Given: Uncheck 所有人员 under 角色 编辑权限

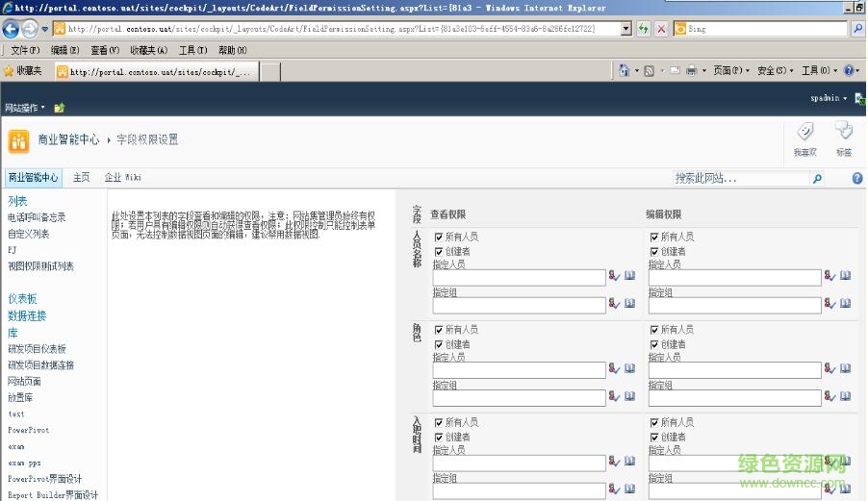Looking at the screenshot, I should pos(653,330).
